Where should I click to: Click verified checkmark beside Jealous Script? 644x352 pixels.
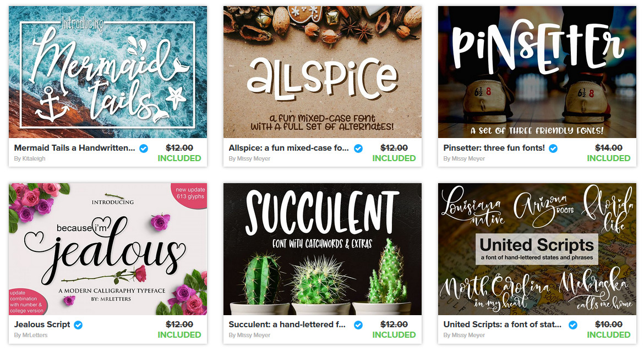78,325
